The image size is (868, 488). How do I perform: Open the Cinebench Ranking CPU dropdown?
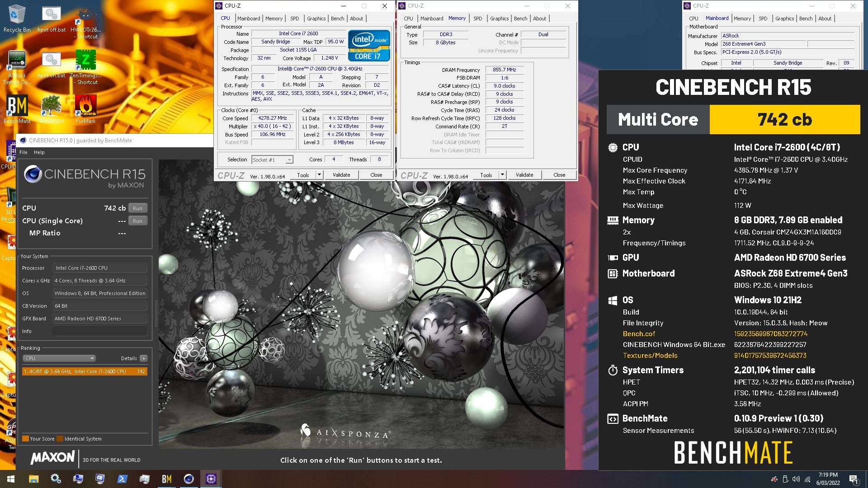pos(59,358)
